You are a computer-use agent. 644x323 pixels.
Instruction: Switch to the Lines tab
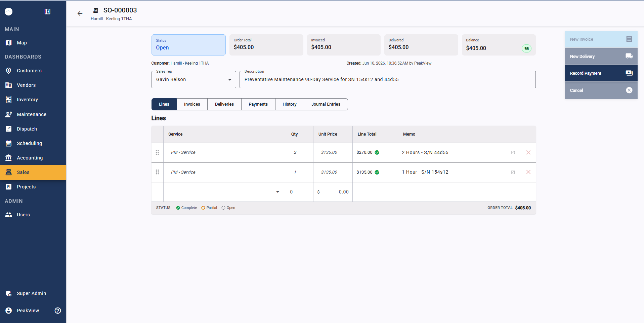point(164,104)
